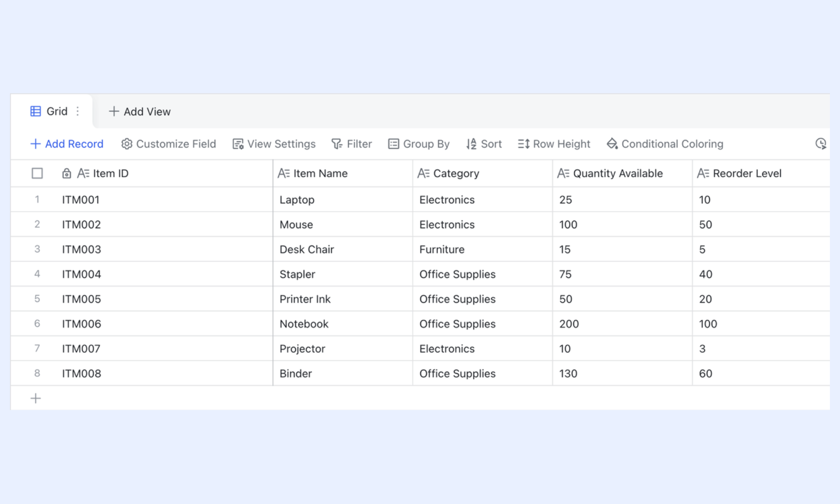
Task: Select quantity cell 200 for Notebook
Action: [622, 323]
